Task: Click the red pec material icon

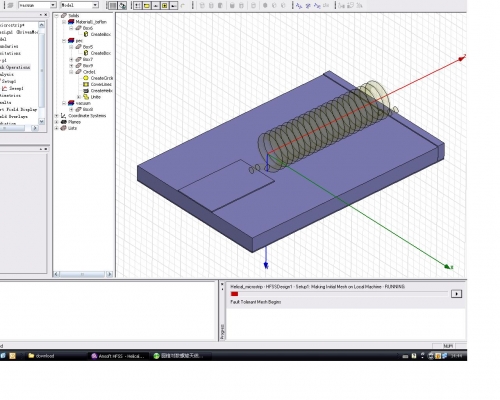Action: [x=71, y=41]
